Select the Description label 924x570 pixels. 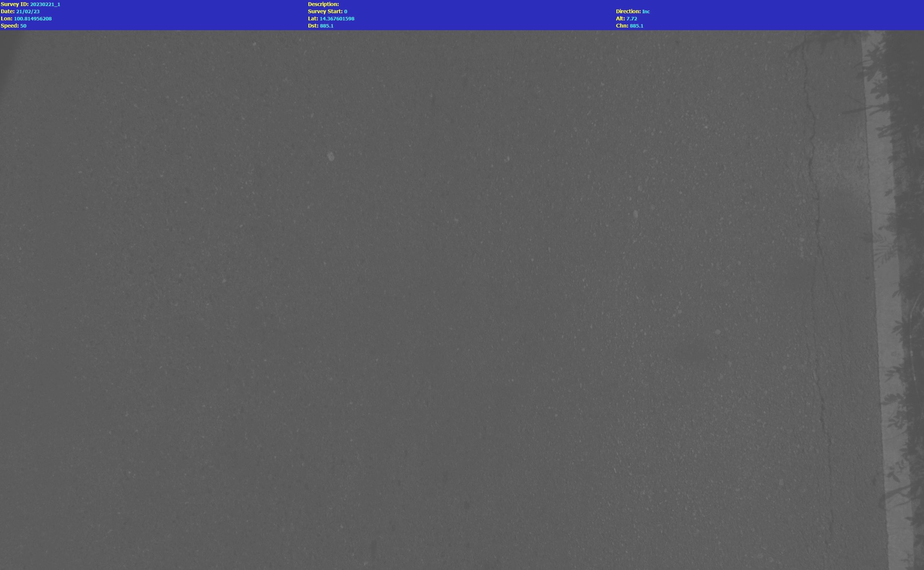click(323, 4)
